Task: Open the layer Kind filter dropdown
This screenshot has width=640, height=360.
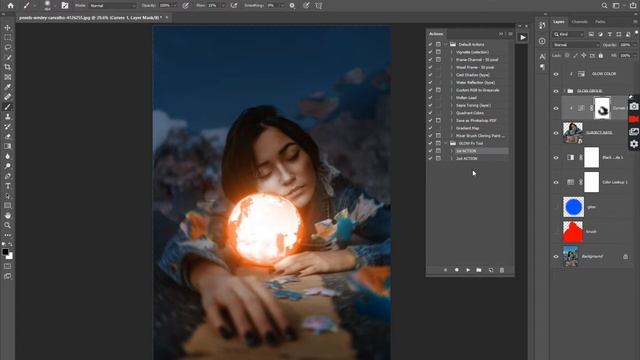Action: [x=569, y=34]
